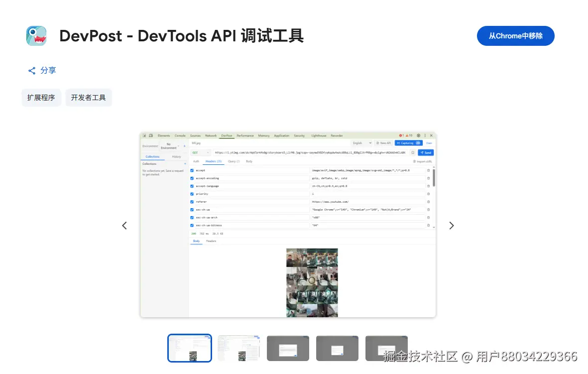
Task: Show the previous screenshot with left arrow
Action: tap(124, 226)
